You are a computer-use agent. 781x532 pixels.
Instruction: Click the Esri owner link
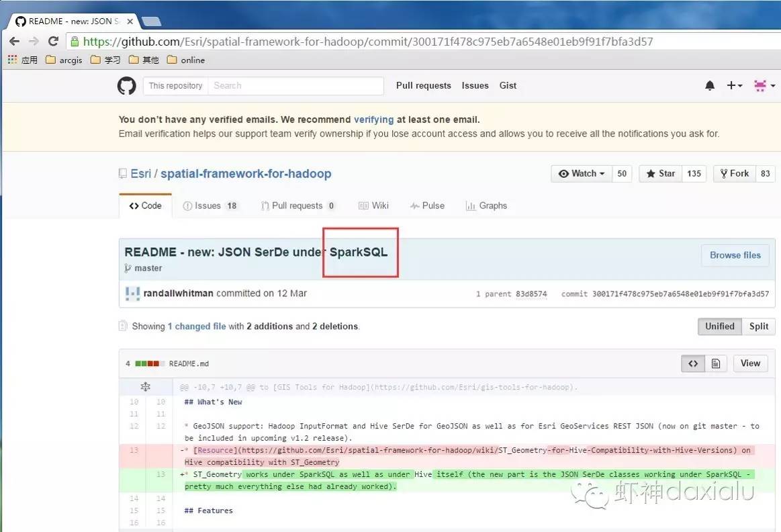(x=140, y=173)
